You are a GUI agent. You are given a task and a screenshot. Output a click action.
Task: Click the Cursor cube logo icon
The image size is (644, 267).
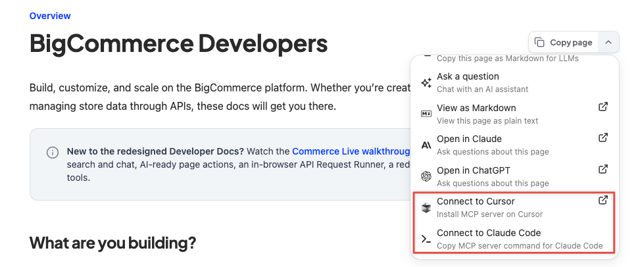click(x=426, y=208)
